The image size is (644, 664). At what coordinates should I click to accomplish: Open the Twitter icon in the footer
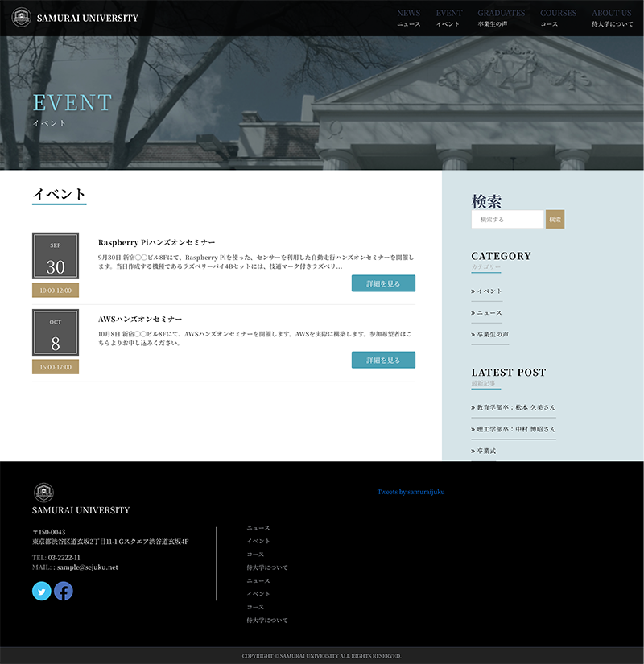42,592
